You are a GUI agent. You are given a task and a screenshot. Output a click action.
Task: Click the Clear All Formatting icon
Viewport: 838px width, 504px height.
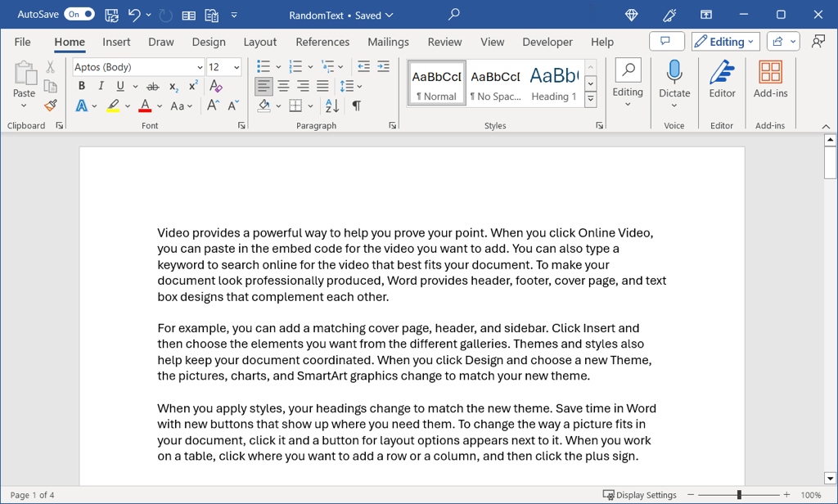[x=216, y=86]
